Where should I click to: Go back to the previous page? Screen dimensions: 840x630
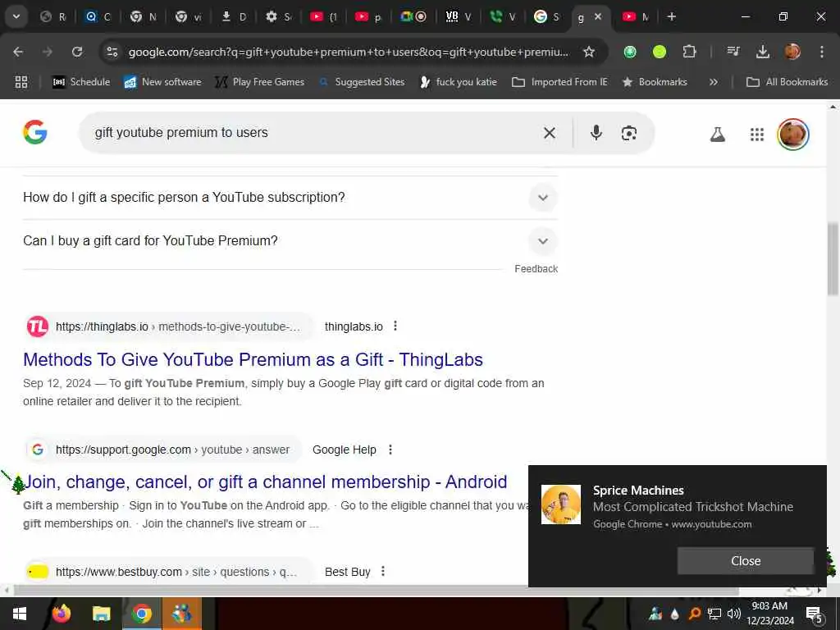pos(18,52)
